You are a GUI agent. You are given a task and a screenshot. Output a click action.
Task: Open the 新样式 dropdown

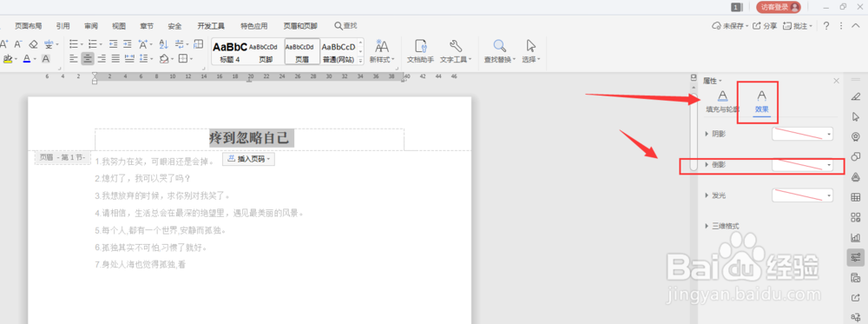pos(382,51)
